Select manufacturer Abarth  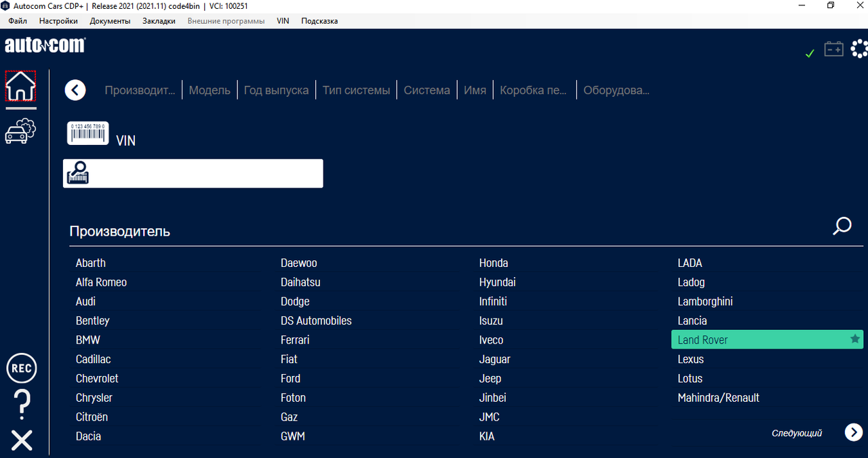91,263
